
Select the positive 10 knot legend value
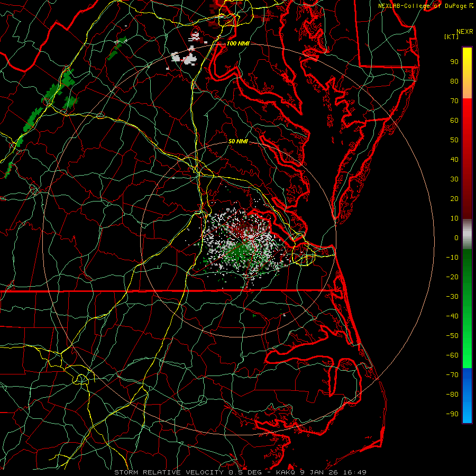454,218
